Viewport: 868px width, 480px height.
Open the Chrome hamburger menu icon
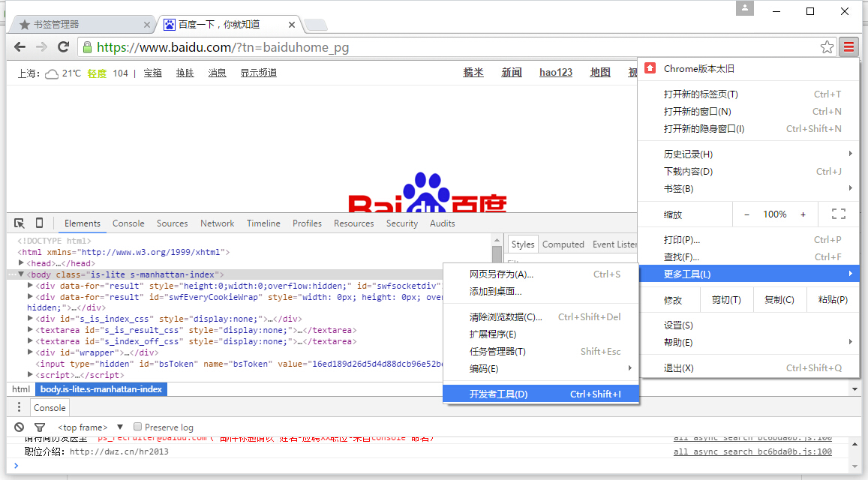coord(848,46)
